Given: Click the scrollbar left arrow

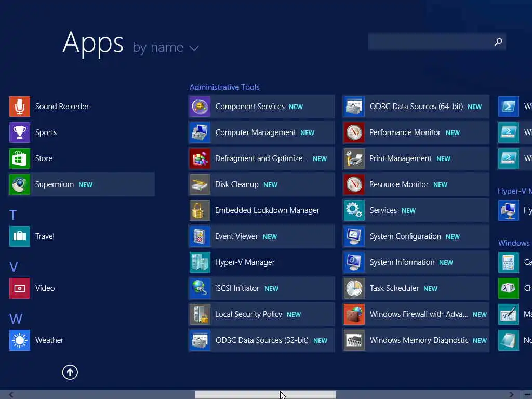Looking at the screenshot, I should tap(11, 395).
